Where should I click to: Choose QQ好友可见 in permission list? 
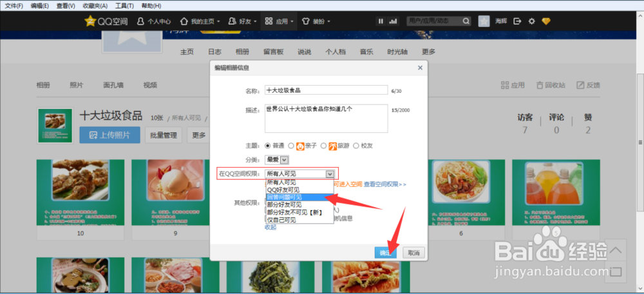[299, 190]
